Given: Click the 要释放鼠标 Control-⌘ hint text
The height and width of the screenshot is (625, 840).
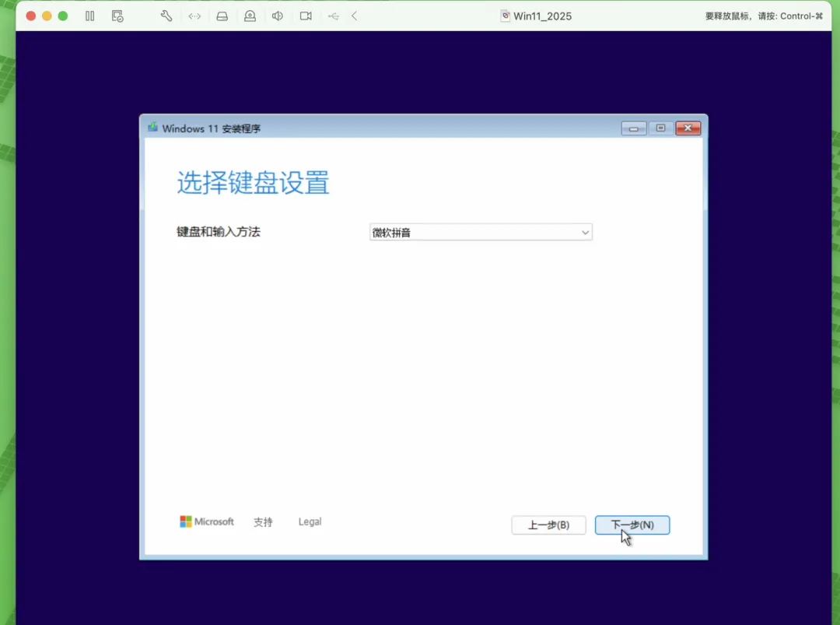Looking at the screenshot, I should coord(764,16).
